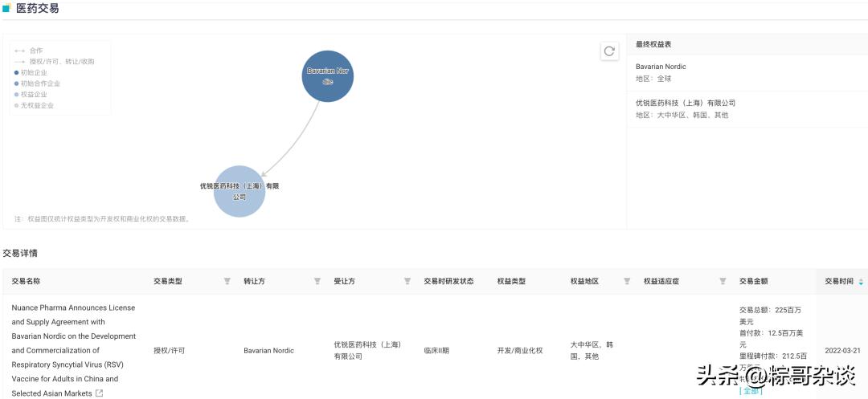
Task: Click 首付款：12.5百万美元 text
Action: [x=771, y=339]
